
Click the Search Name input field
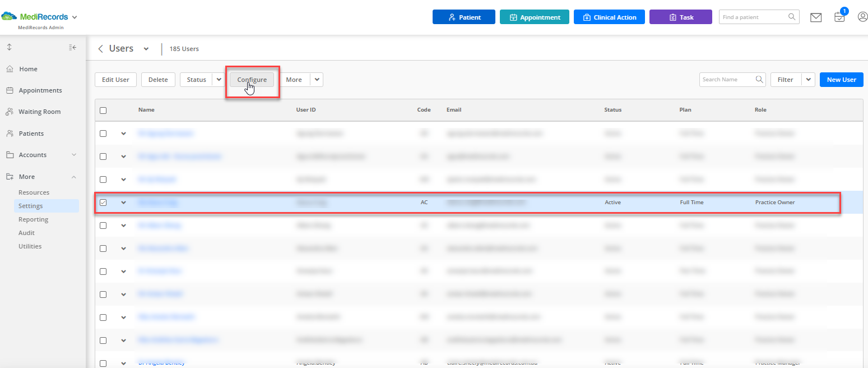click(x=727, y=80)
